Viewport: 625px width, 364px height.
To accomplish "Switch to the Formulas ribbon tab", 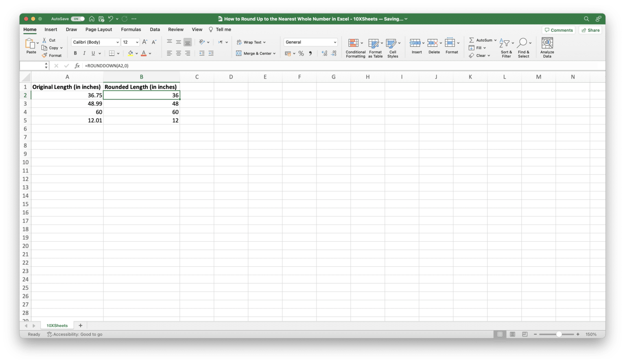I will [131, 29].
